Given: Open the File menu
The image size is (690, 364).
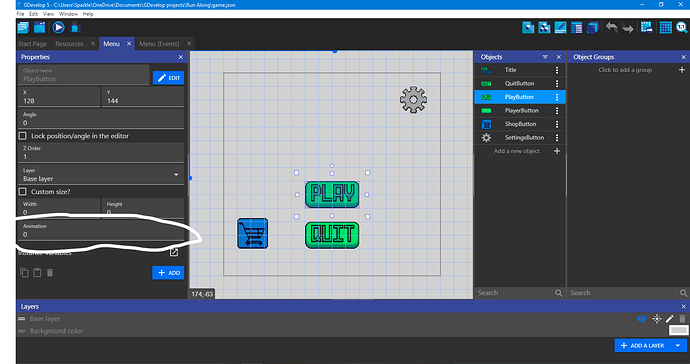Looking at the screenshot, I should (20, 14).
